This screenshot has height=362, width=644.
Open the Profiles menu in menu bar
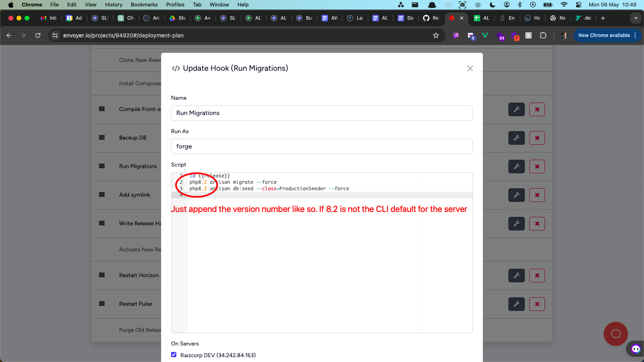click(175, 5)
